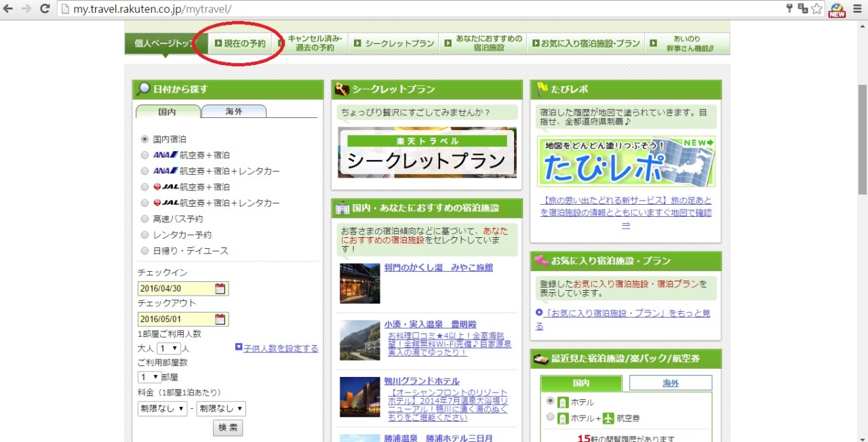Viewport: 868px width, 442px height.
Task: Open the シークレットプラン navigation tab
Action: point(395,43)
